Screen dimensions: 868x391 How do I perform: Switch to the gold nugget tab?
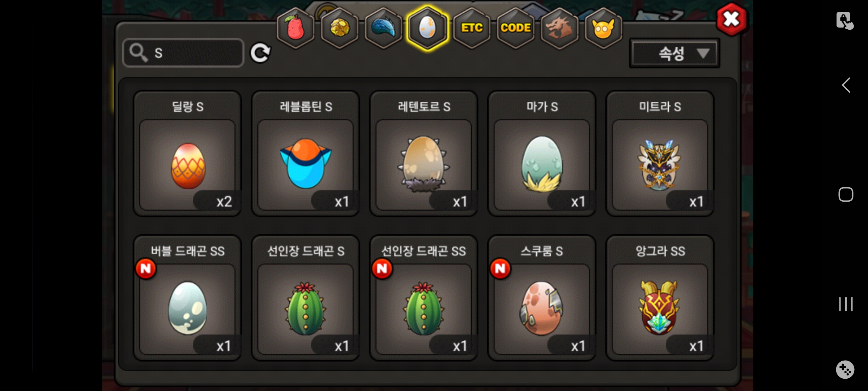pyautogui.click(x=340, y=28)
